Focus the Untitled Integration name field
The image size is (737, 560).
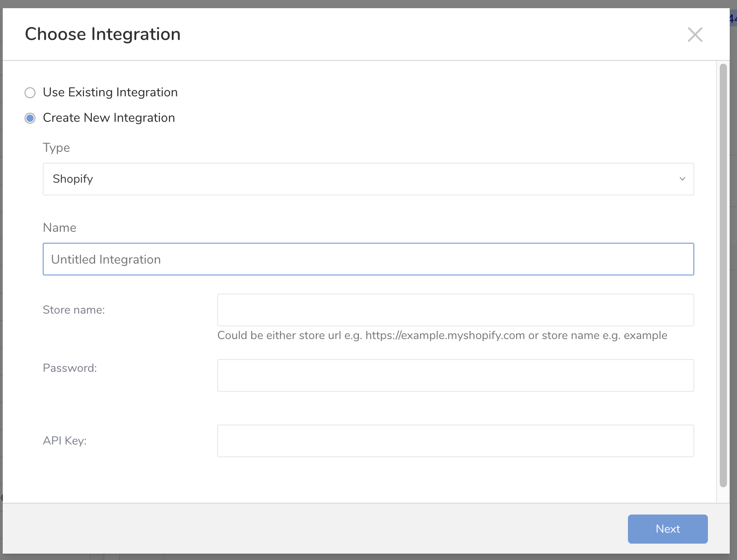click(368, 259)
